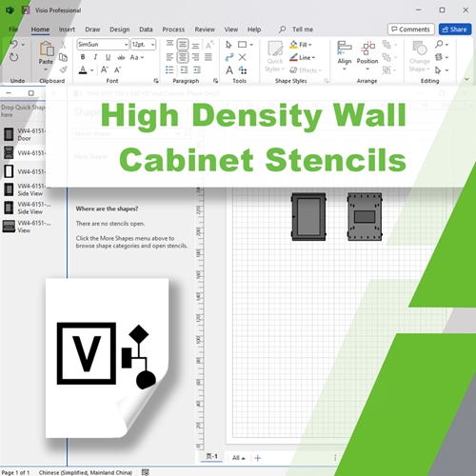
Task: Click the Group objects icon
Action: coord(387,69)
